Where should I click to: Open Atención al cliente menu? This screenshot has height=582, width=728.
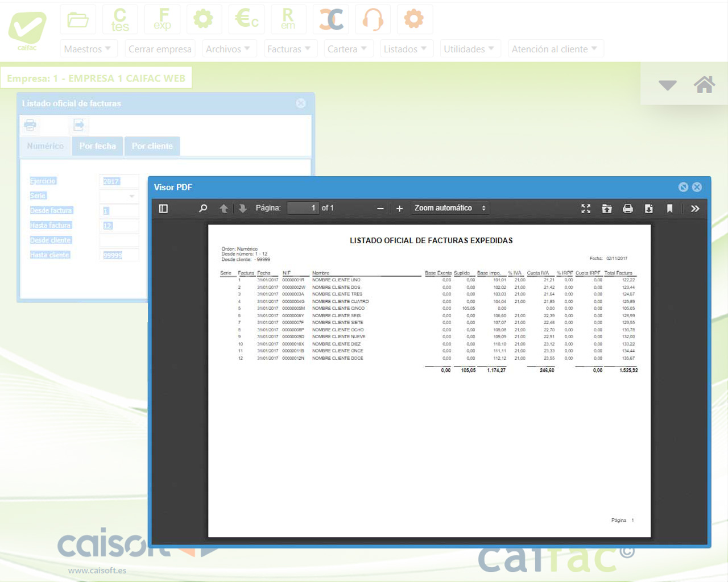(x=554, y=49)
